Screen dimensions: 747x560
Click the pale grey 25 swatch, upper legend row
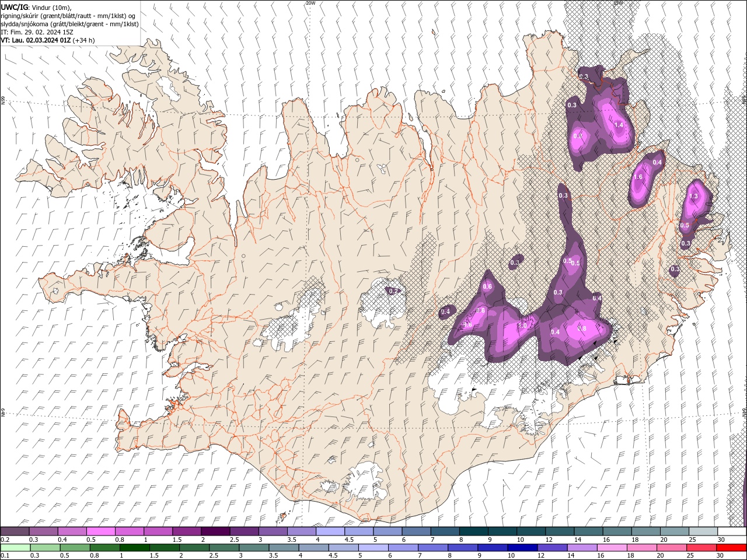coord(703,531)
